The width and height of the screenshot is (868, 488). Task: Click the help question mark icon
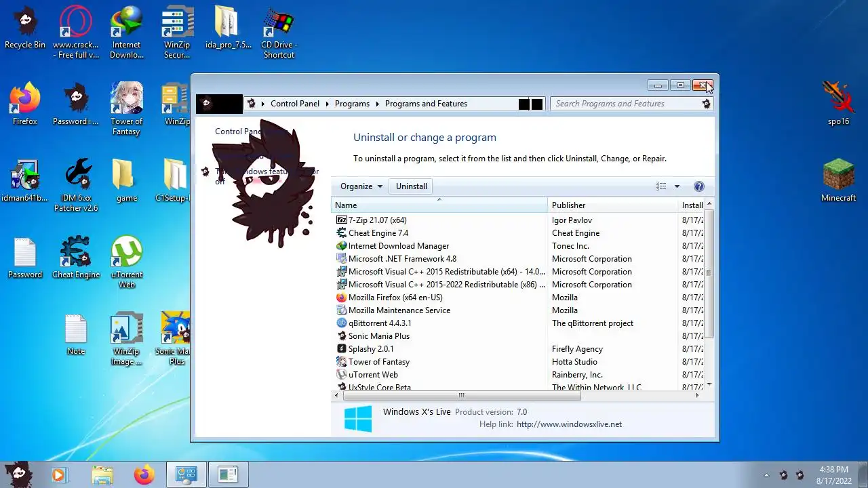[x=699, y=186]
